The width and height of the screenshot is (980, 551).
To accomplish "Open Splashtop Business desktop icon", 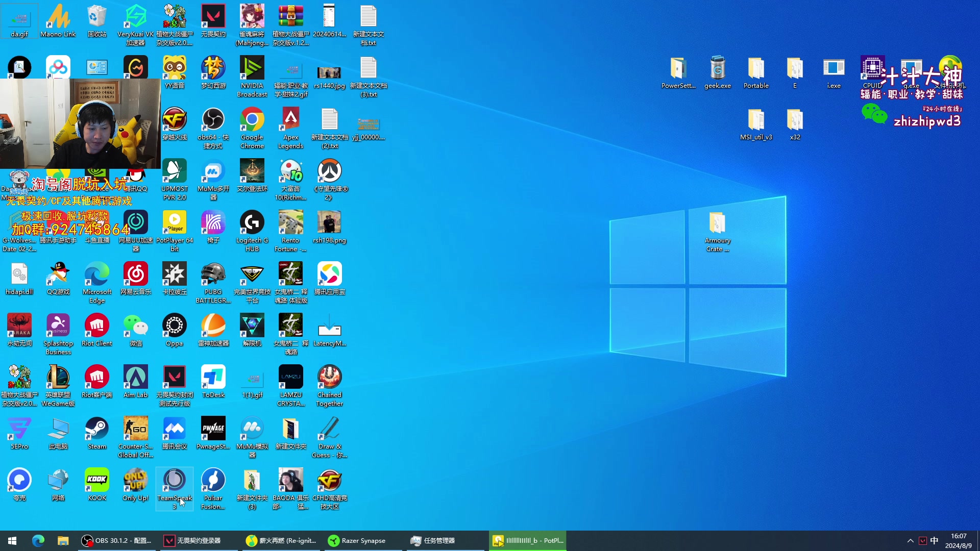I will click(58, 334).
